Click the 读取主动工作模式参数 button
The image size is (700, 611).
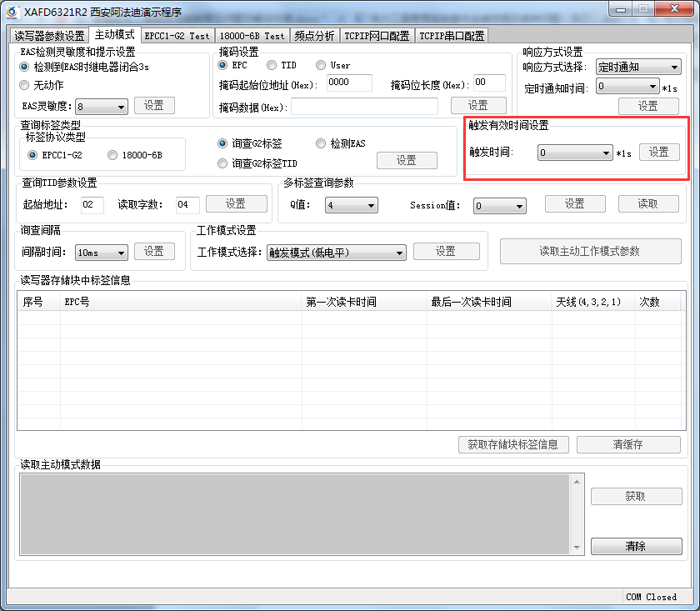(590, 252)
